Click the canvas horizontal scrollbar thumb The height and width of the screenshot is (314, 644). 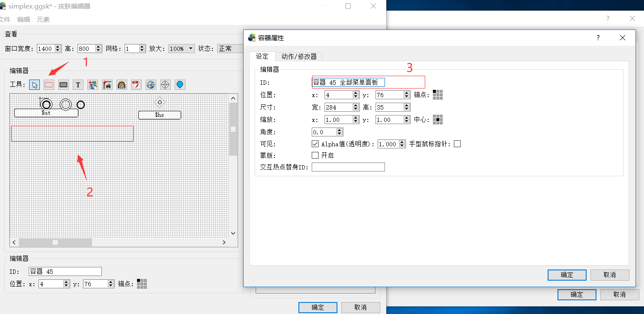click(x=55, y=242)
